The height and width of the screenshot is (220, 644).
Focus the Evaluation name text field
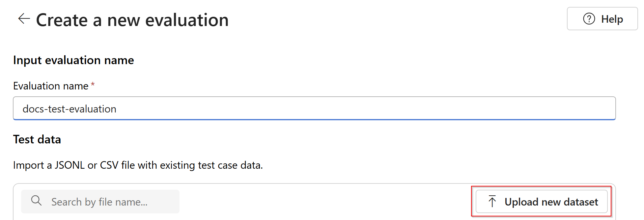[x=314, y=109]
